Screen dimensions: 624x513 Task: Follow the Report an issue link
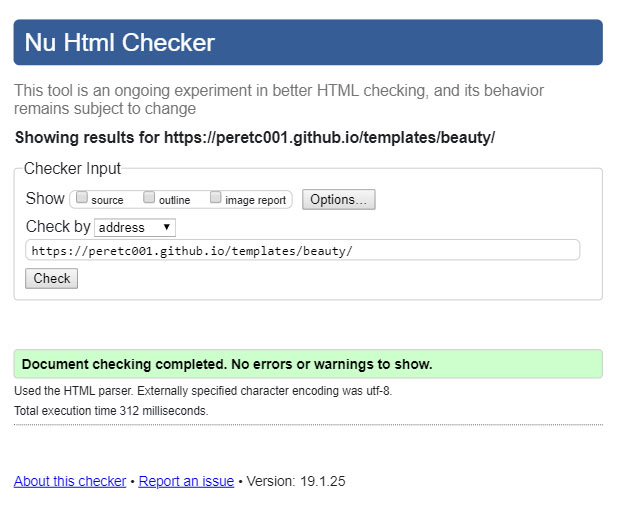click(186, 481)
